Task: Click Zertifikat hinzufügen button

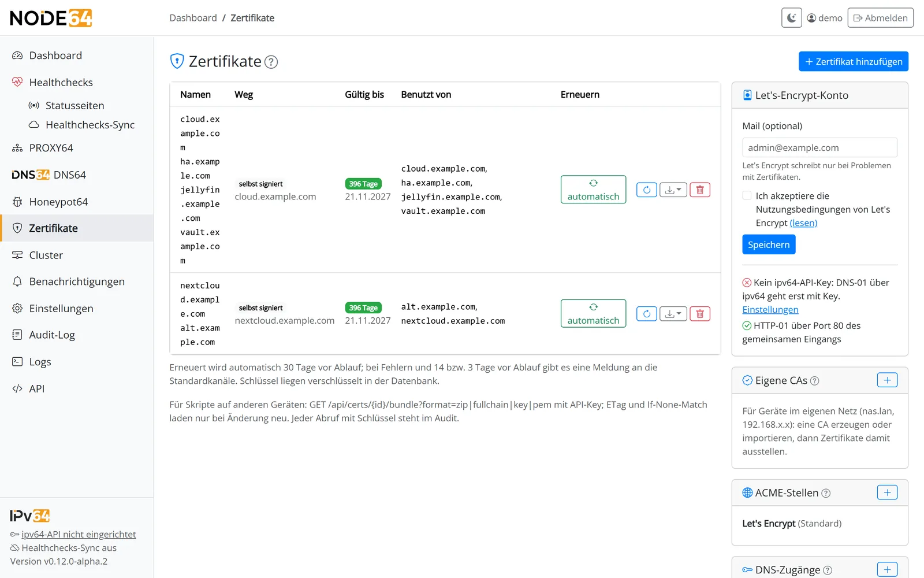Action: click(x=853, y=61)
